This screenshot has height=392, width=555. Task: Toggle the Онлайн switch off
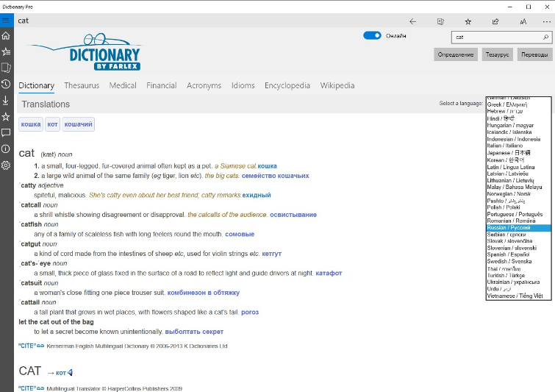point(372,35)
